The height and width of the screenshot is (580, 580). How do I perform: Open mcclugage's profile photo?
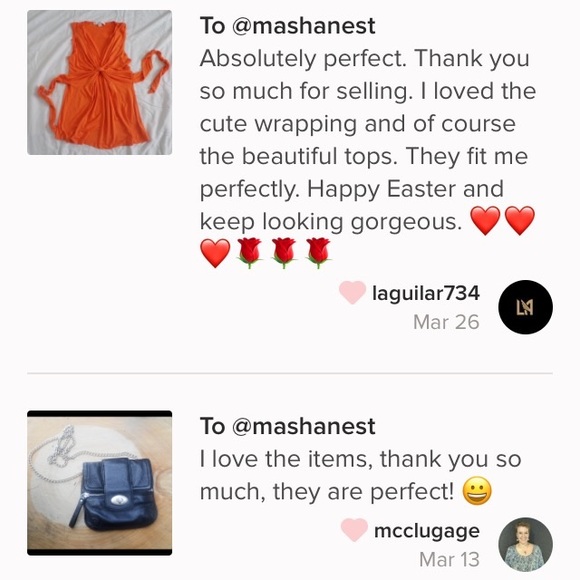click(525, 544)
